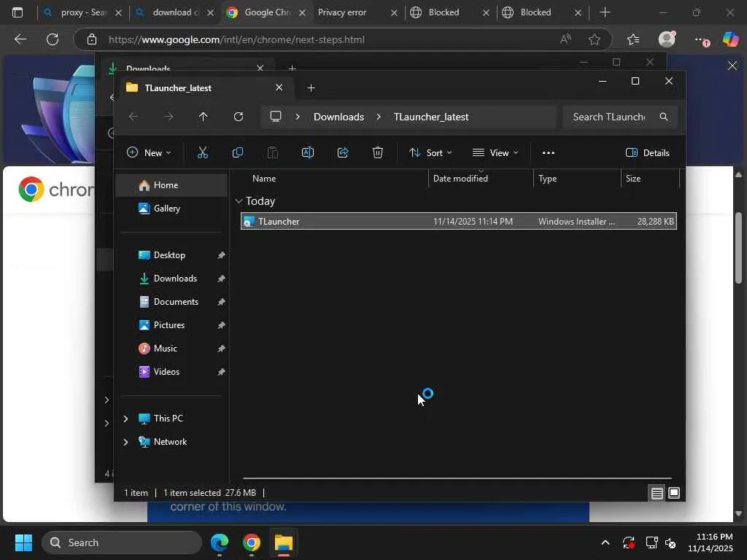Open the Edge profile avatar
The width and height of the screenshot is (747, 560).
667,39
